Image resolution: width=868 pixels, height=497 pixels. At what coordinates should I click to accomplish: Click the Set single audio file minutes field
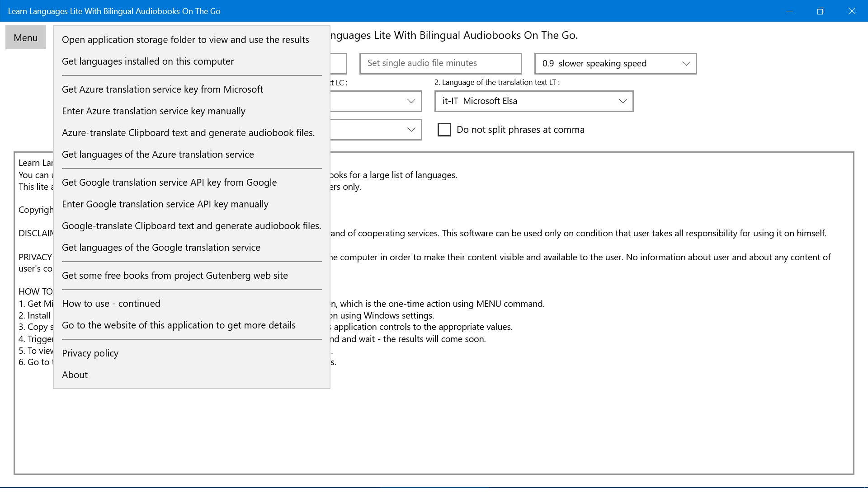point(440,64)
